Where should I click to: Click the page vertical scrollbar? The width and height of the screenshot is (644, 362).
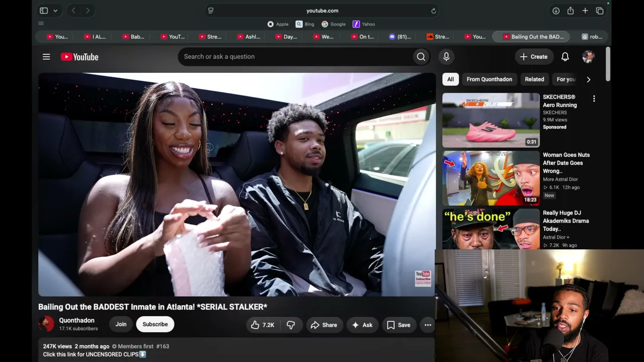coord(608,64)
